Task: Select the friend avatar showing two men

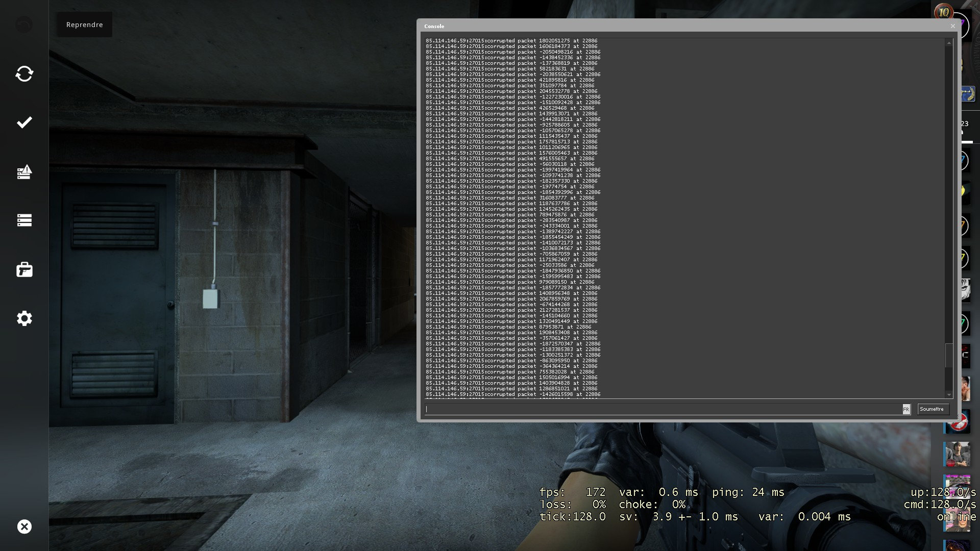Action: (x=957, y=454)
